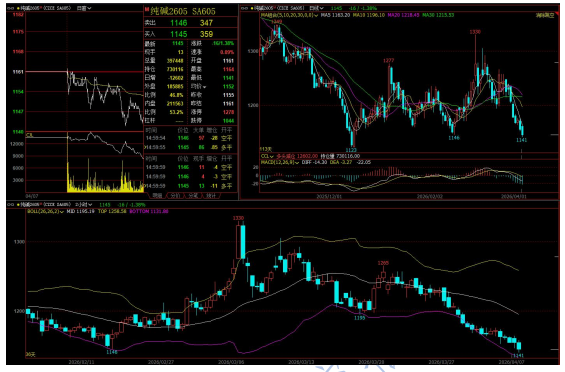
Task: Click the MA30 1215.53 readout
Action: [x=438, y=15]
